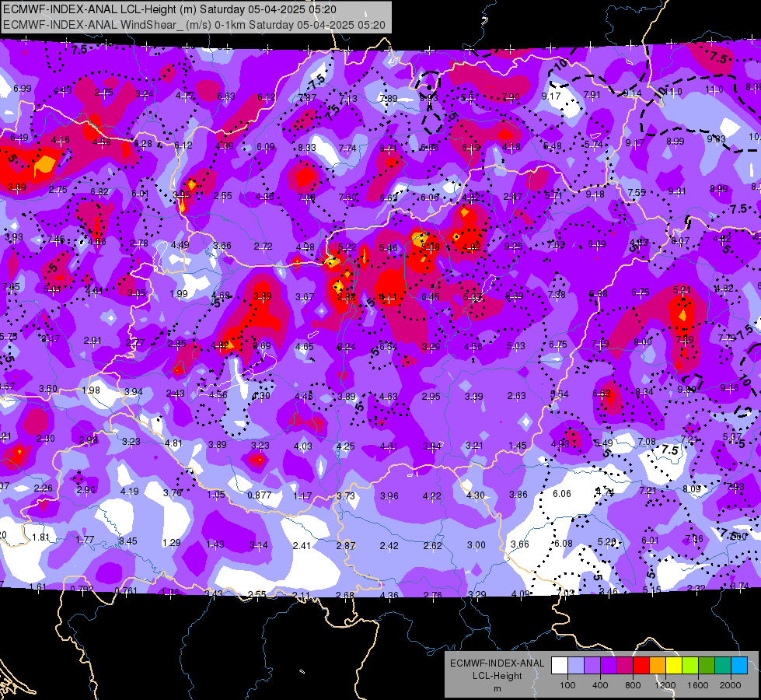
Task: Click the wind shear value 8.71
Action: (x=389, y=149)
